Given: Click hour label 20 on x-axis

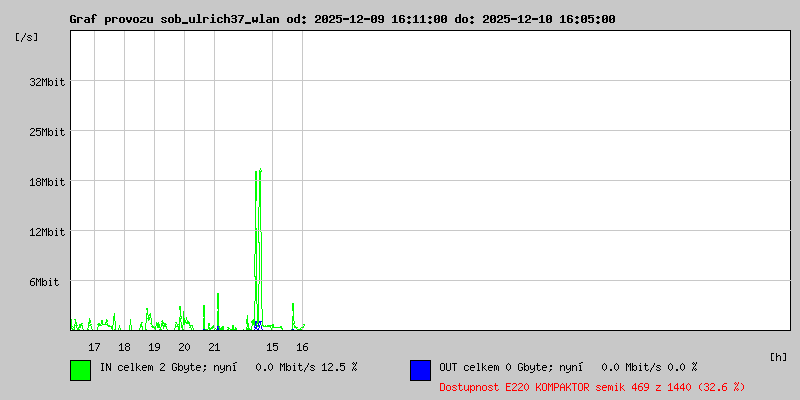Looking at the screenshot, I should [x=184, y=347].
